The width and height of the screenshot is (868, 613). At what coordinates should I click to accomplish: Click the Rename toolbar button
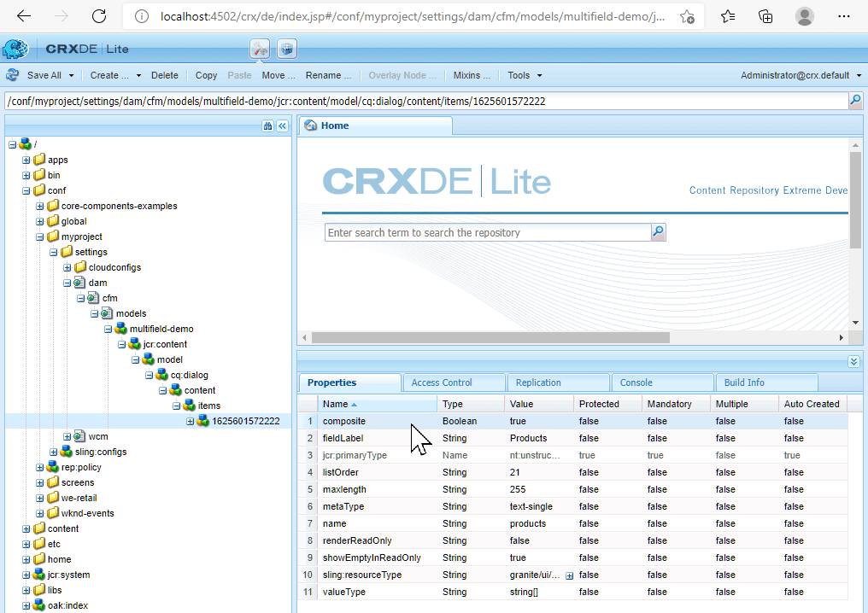coord(328,75)
